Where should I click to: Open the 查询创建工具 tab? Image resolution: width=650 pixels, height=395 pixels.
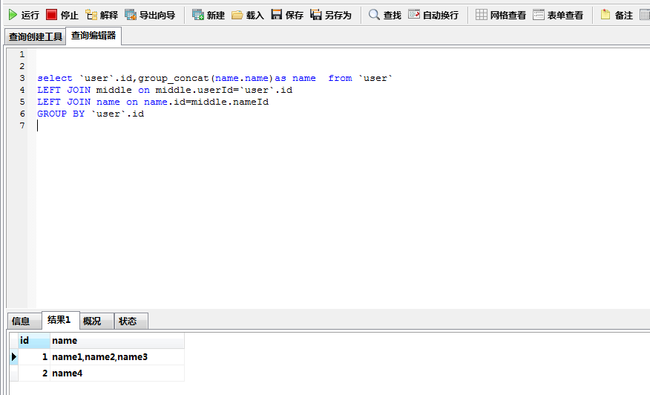pos(35,36)
